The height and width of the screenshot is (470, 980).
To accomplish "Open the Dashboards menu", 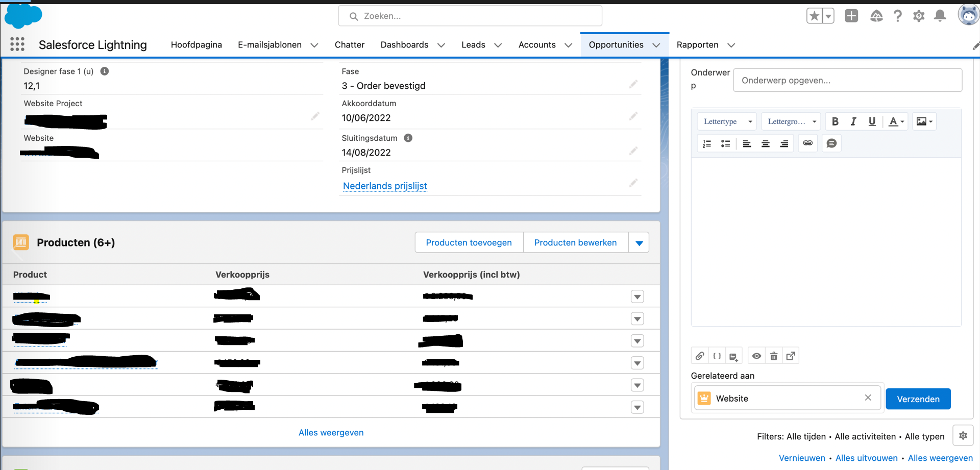I will [x=404, y=45].
